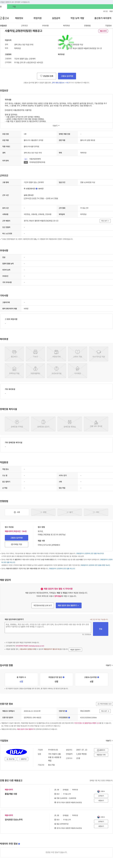
Task: Click the 장애인용 화장실 facility icon
Action: [x=70, y=424]
